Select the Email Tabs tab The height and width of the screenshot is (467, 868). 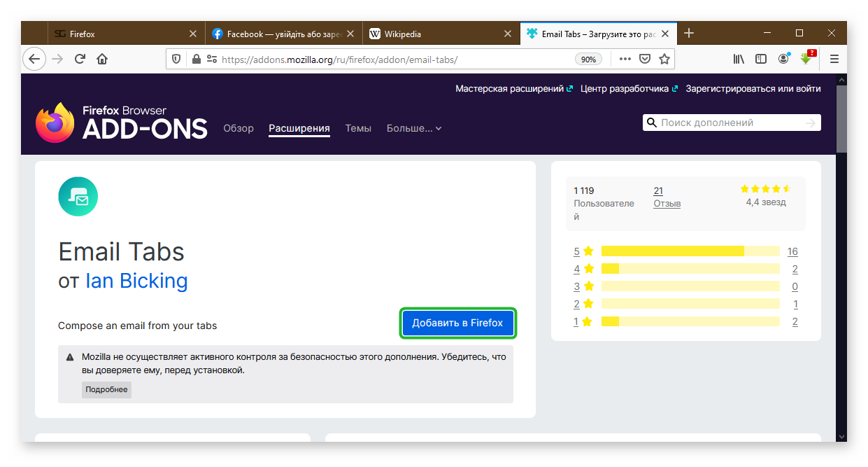pyautogui.click(x=599, y=34)
